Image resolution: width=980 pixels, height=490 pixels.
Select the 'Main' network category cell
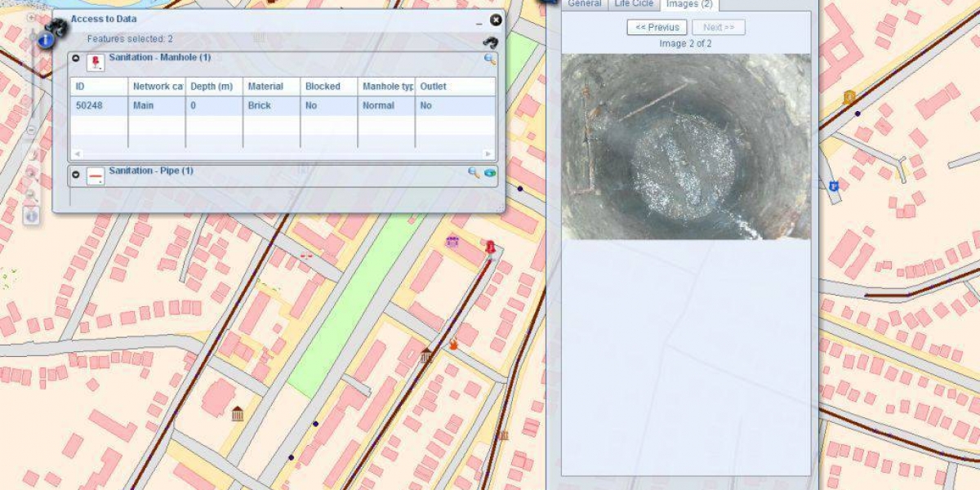pos(157,105)
